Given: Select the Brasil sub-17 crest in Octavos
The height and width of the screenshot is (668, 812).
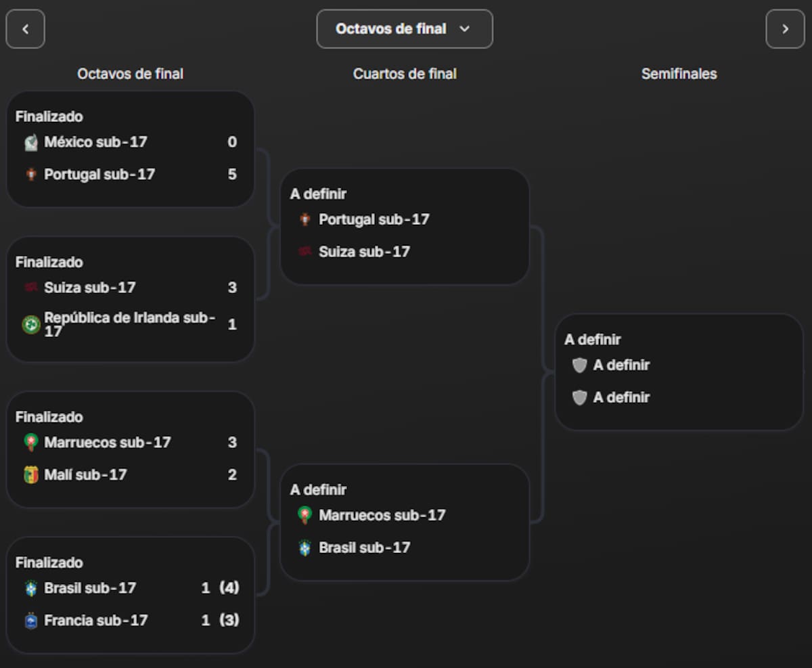Looking at the screenshot, I should tap(30, 588).
